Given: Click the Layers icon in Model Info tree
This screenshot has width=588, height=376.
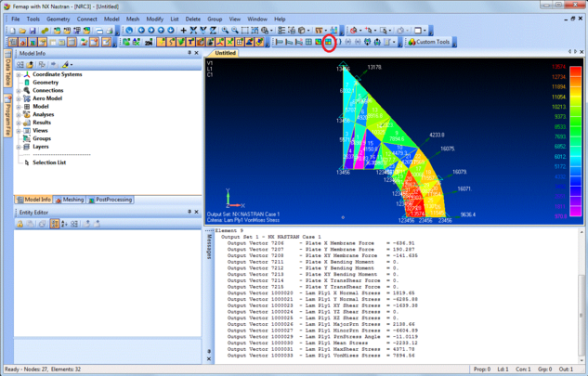Looking at the screenshot, I should (26, 147).
